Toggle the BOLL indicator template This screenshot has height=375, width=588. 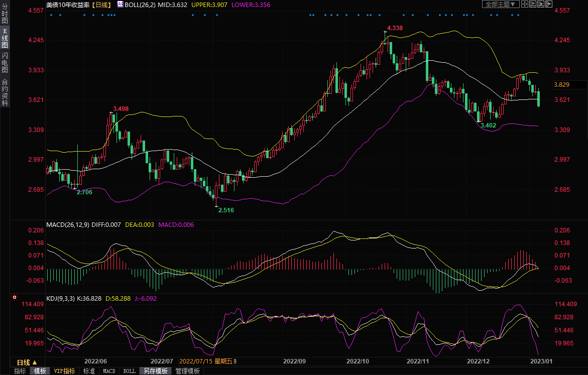point(129,371)
